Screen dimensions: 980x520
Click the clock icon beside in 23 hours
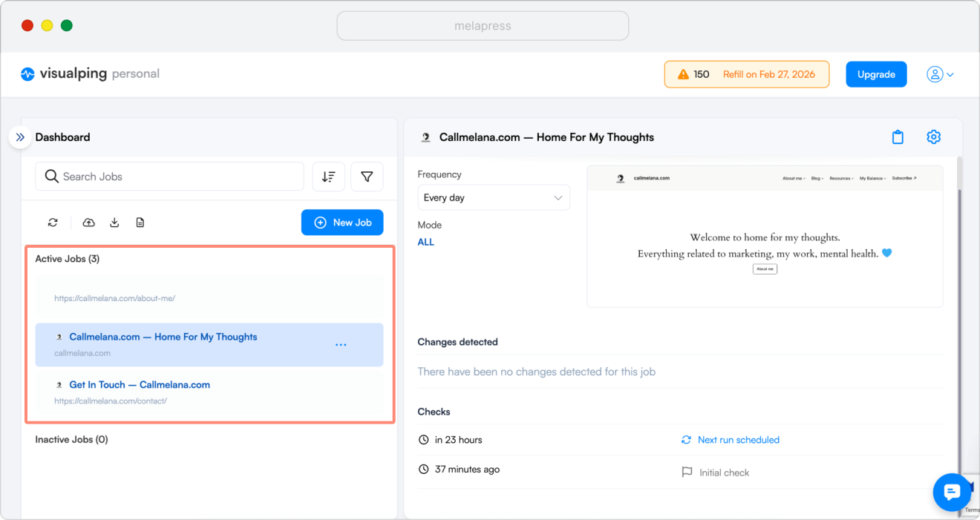423,440
